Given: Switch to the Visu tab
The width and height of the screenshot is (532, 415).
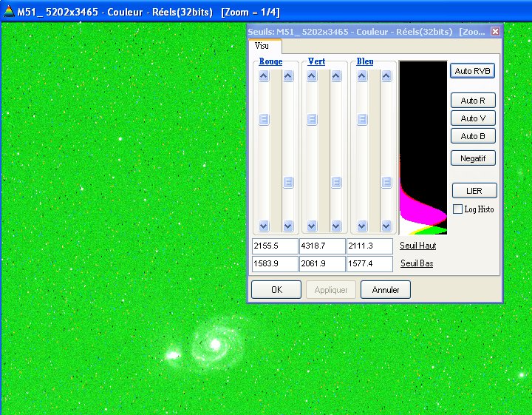Looking at the screenshot, I should tap(262, 46).
